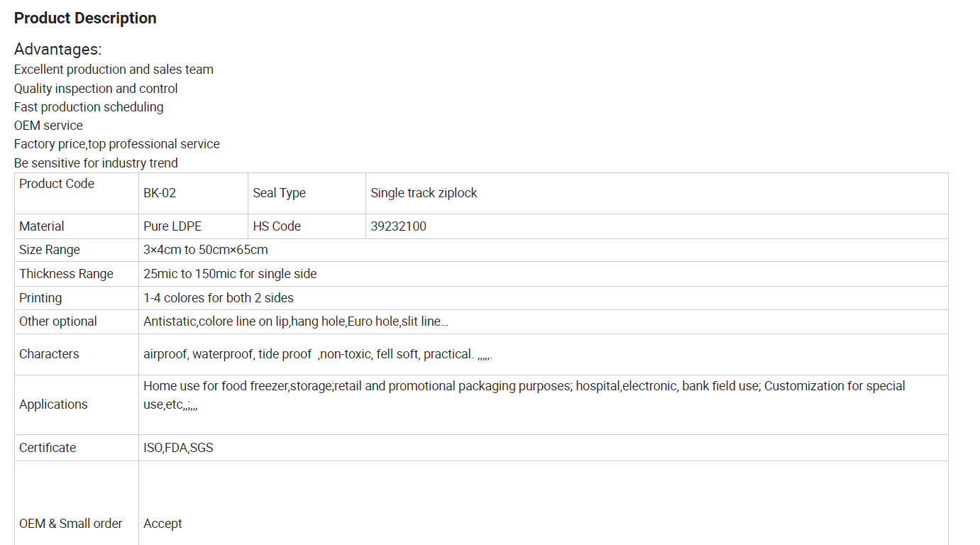Image resolution: width=980 pixels, height=545 pixels.
Task: Click the 'Fast production scheduling' line
Action: pos(89,107)
